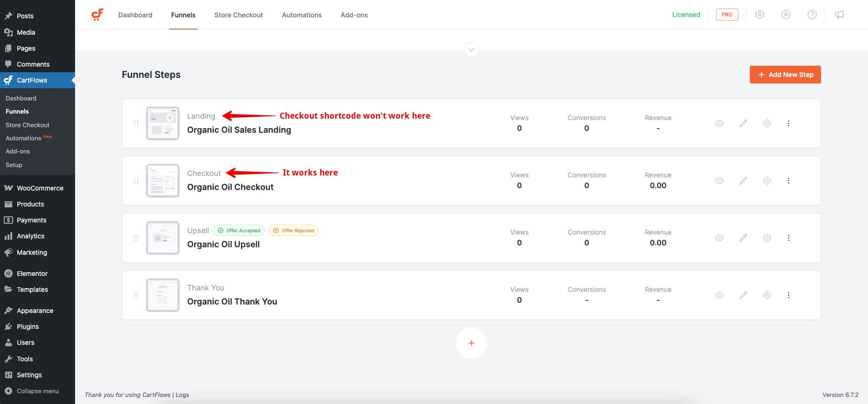868x404 pixels.
Task: Open the video tutorials play icon
Action: pyautogui.click(x=786, y=15)
